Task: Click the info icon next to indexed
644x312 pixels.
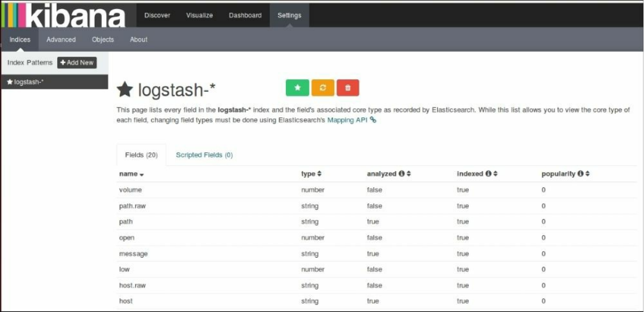Action: click(x=488, y=174)
